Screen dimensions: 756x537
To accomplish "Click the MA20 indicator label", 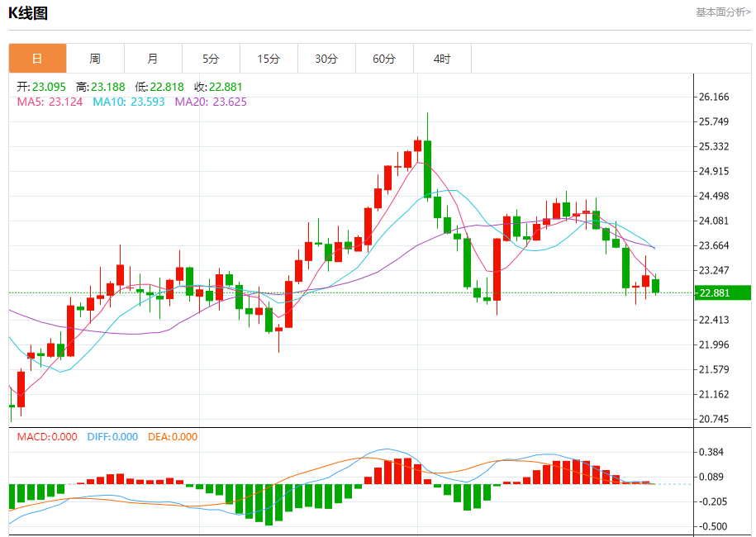I will (x=211, y=102).
